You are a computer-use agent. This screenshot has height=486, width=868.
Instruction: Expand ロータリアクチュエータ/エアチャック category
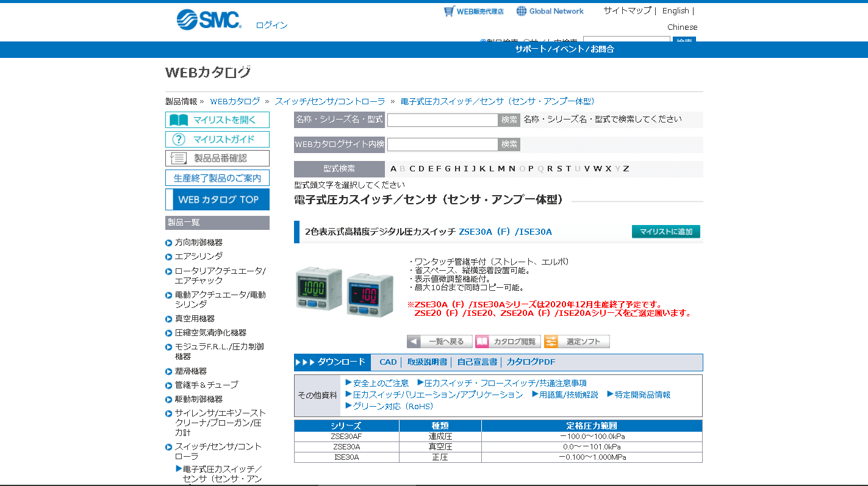[x=220, y=276]
